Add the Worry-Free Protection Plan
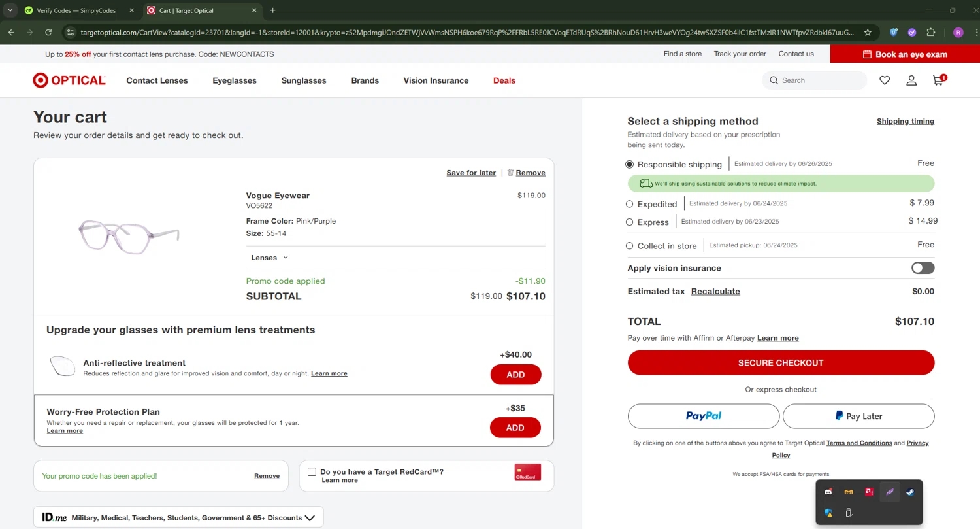The width and height of the screenshot is (980, 529). click(515, 428)
